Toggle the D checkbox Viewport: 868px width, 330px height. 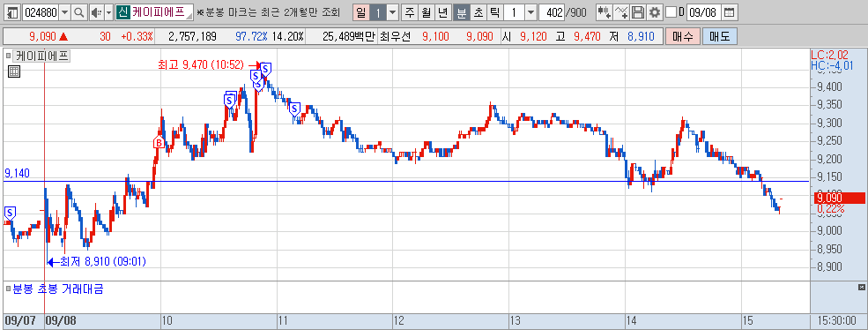tap(671, 11)
